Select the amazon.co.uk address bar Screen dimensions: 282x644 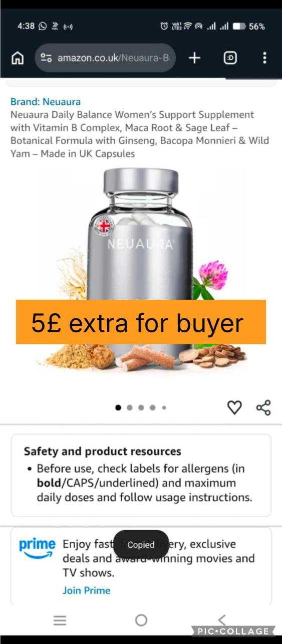pyautogui.click(x=106, y=58)
